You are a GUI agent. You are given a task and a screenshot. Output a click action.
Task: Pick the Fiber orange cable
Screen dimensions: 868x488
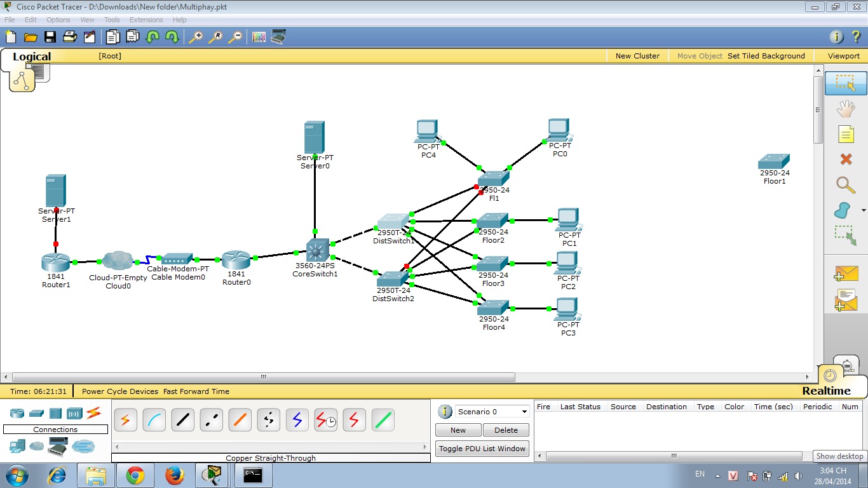(x=240, y=420)
